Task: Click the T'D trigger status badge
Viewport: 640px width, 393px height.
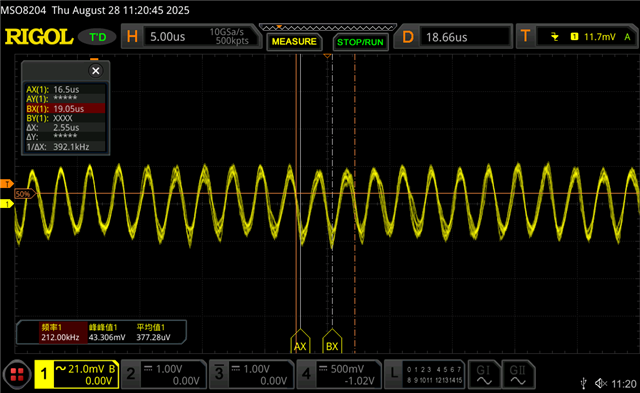Action: tap(98, 38)
